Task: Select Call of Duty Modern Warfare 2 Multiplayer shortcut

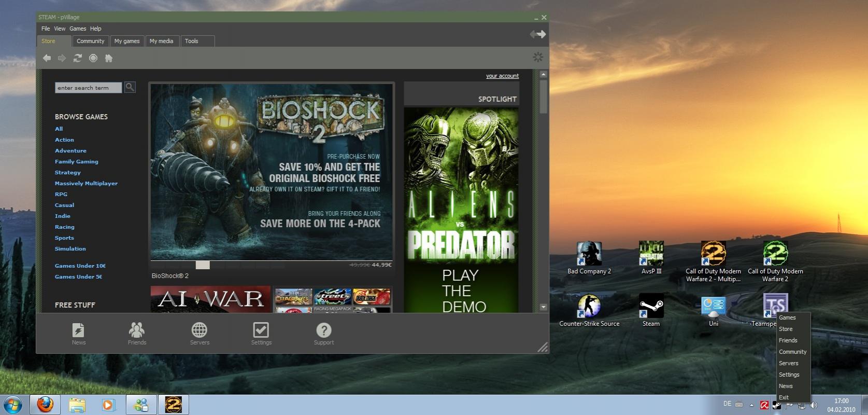Action: 714,261
